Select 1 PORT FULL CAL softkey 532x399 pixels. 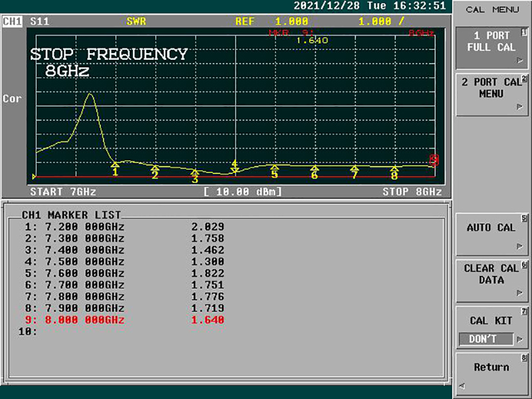[x=491, y=48]
